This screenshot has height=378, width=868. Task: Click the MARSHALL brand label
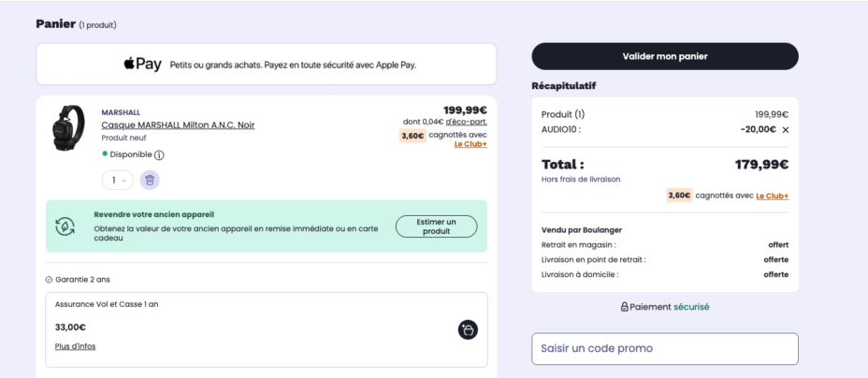121,112
